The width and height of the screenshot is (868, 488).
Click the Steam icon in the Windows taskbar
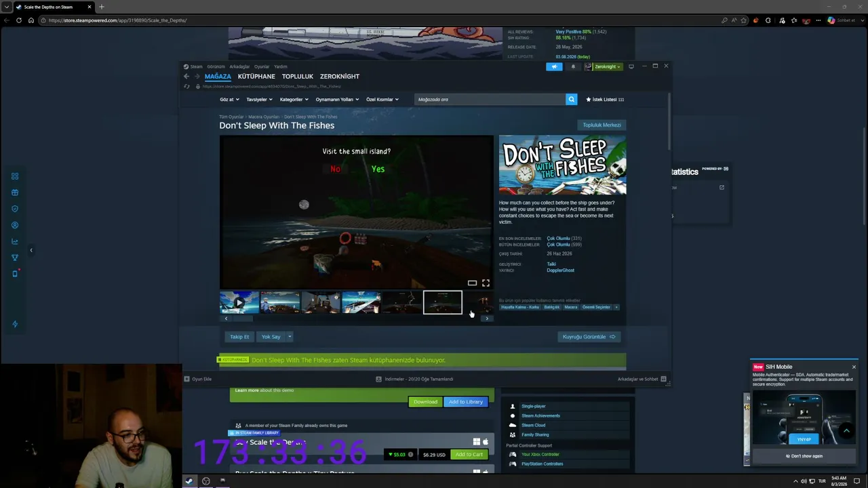click(189, 481)
